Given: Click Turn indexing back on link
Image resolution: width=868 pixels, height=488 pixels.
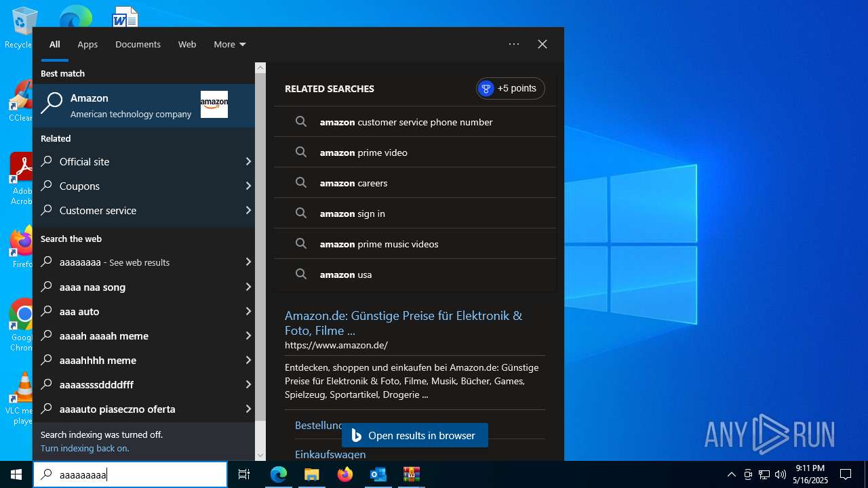Looking at the screenshot, I should point(85,448).
